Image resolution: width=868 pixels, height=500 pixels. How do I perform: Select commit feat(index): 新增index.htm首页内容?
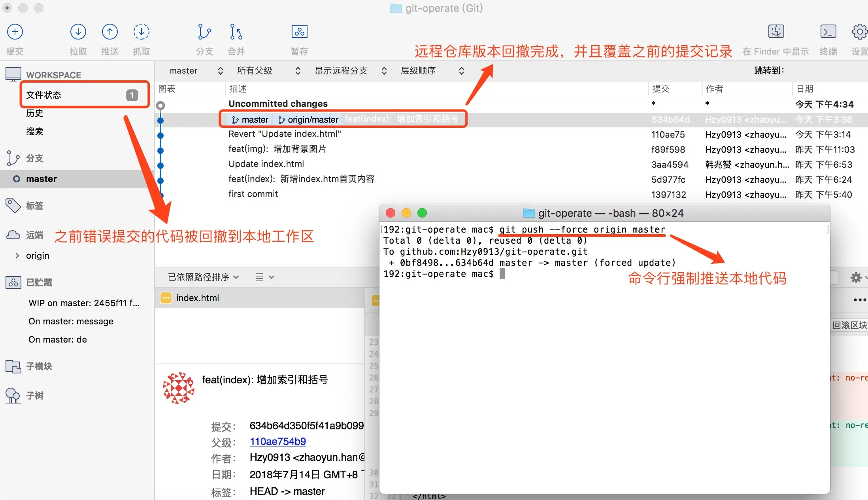(x=511, y=179)
